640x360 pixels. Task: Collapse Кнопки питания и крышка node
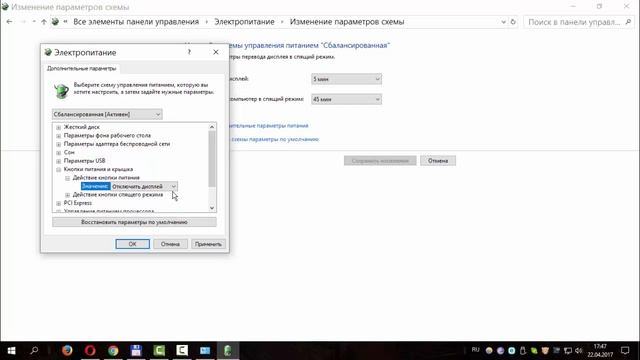coord(58,169)
